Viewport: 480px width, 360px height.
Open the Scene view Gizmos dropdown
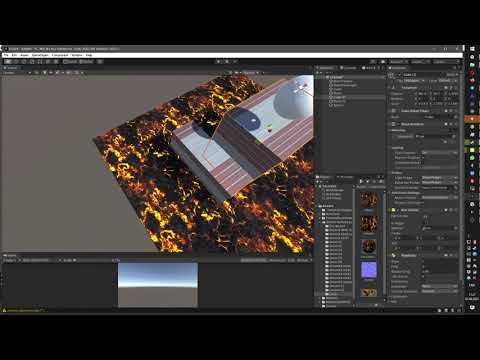(251, 73)
